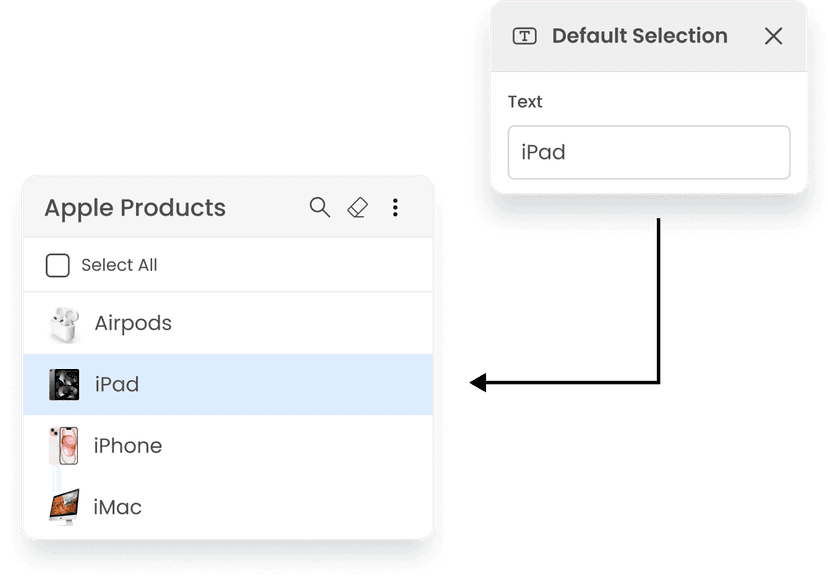Click the Airpods product thumbnail
This screenshot has width=828, height=581.
click(64, 324)
